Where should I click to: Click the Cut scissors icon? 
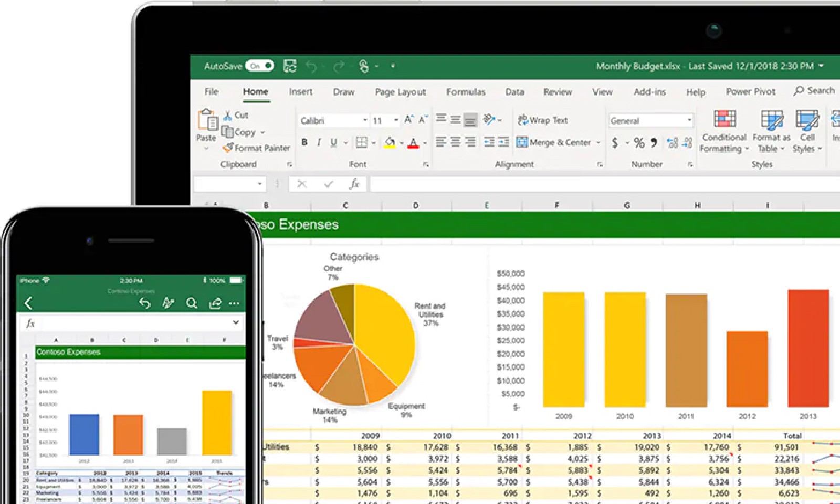point(228,115)
